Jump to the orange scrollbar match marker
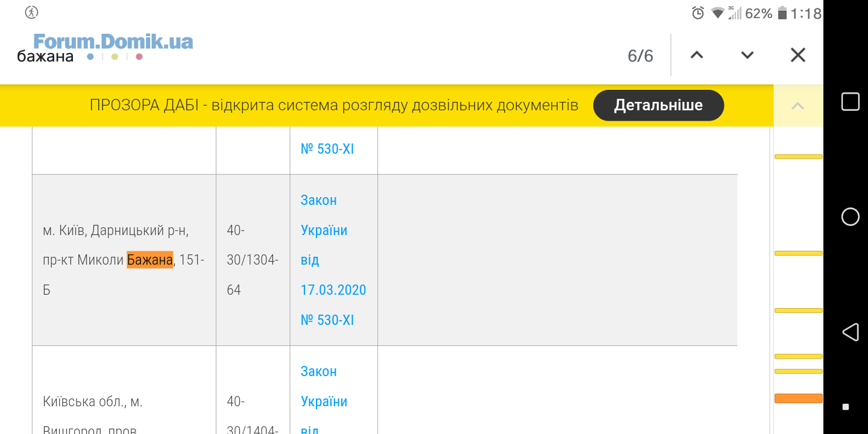 (798, 398)
